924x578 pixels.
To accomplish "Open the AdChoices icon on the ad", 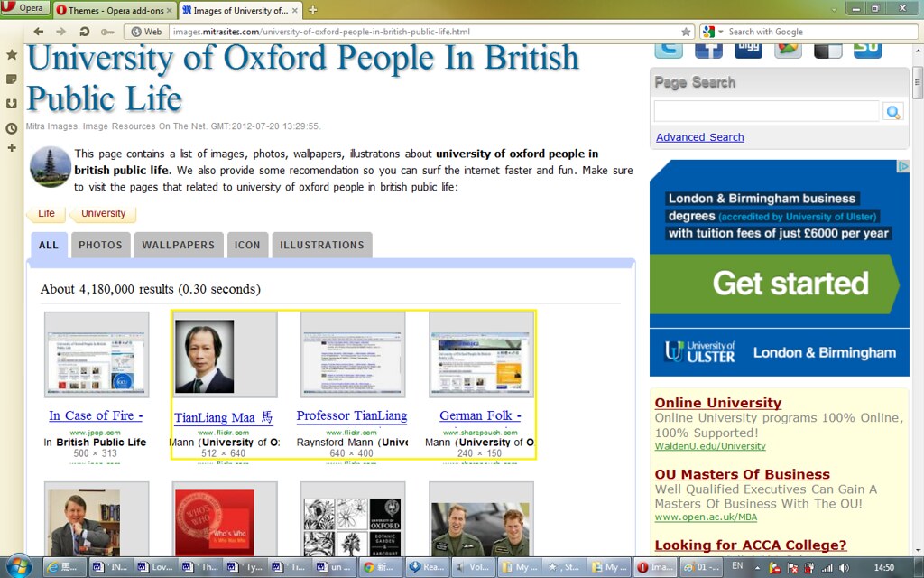I will (902, 166).
